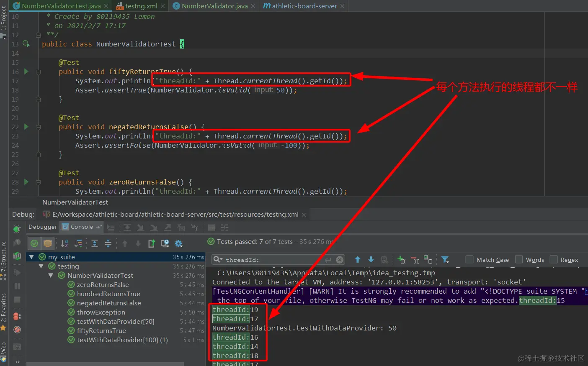Run fiftyReturnsTrue test from gutter
The image size is (588, 366).
[26, 72]
